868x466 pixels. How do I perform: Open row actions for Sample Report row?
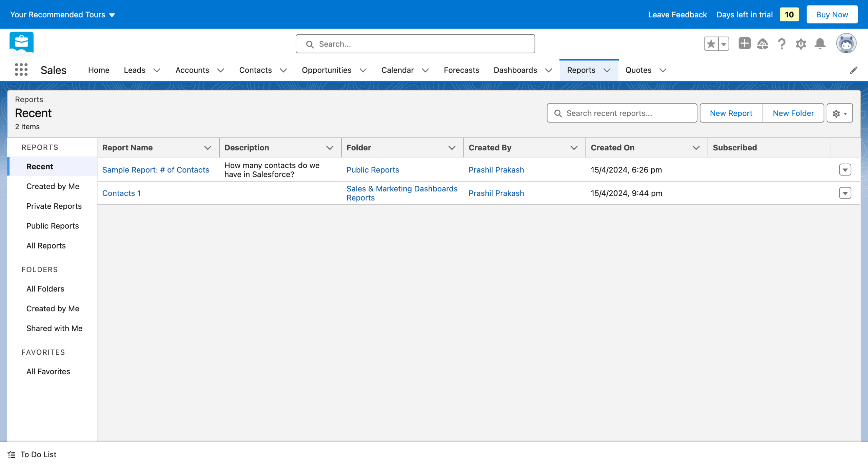[845, 170]
